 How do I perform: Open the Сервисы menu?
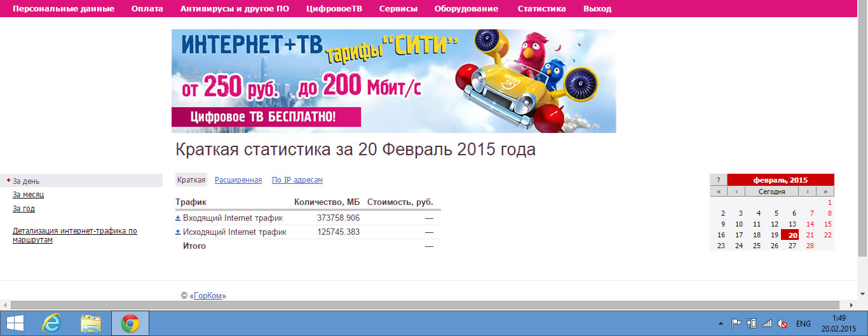pos(398,9)
